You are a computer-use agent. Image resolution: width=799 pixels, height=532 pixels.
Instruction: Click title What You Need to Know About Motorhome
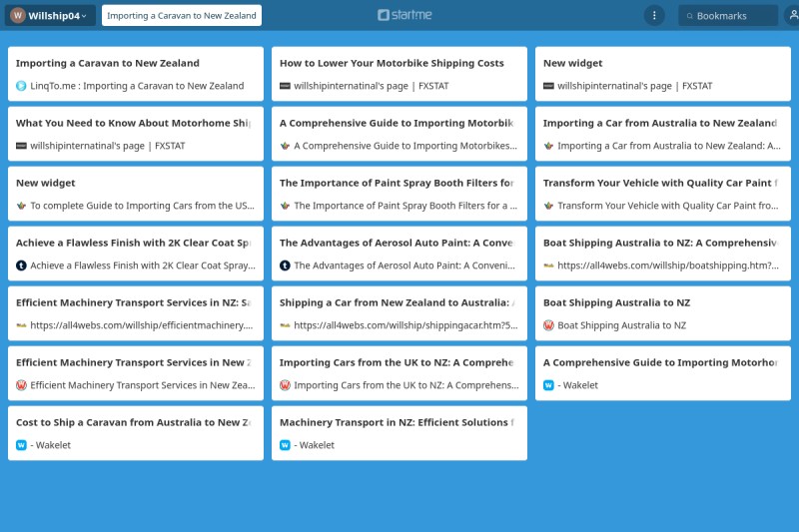pos(134,123)
